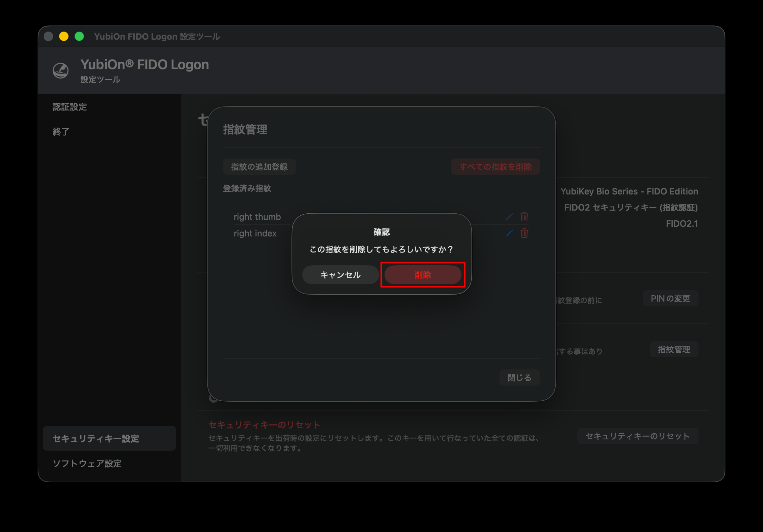Image resolution: width=763 pixels, height=532 pixels.
Task: Confirm deletion with the red 削除 button
Action: click(x=423, y=275)
